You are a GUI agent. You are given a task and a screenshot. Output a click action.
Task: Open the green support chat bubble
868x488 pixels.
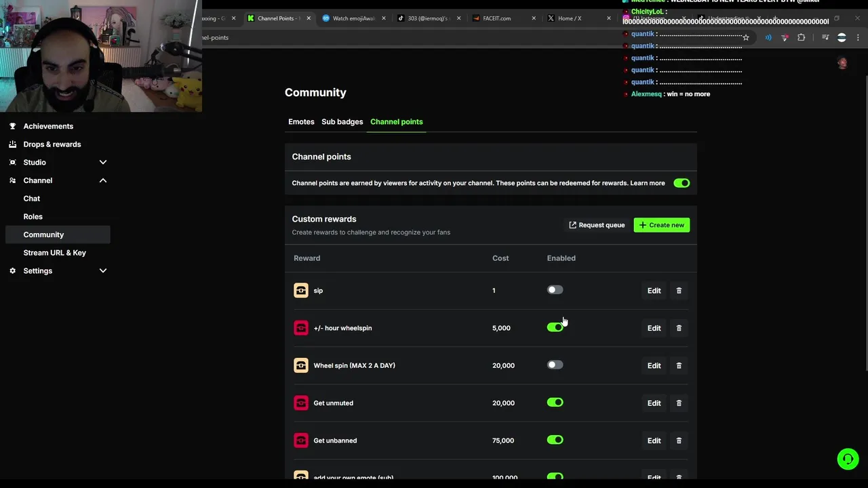coord(847,459)
